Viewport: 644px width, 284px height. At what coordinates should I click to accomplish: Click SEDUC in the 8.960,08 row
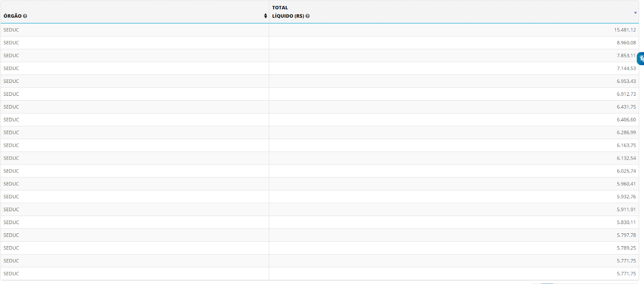coord(11,43)
